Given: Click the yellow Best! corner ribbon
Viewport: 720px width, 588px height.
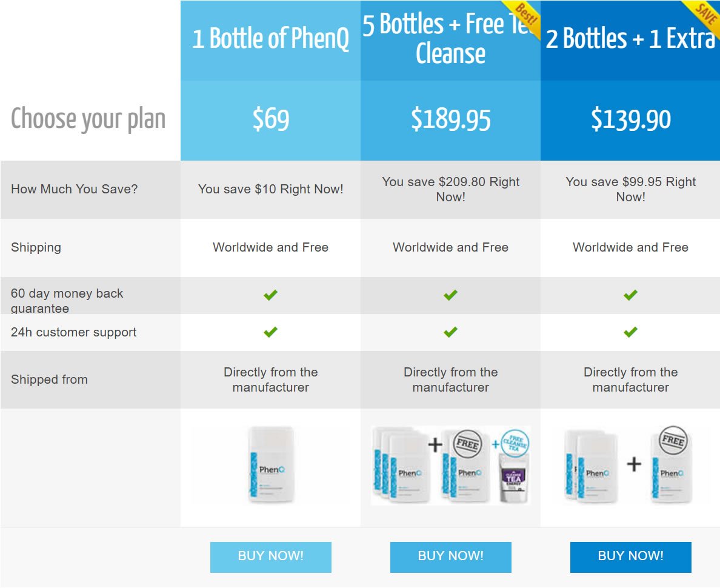Looking at the screenshot, I should point(524,16).
